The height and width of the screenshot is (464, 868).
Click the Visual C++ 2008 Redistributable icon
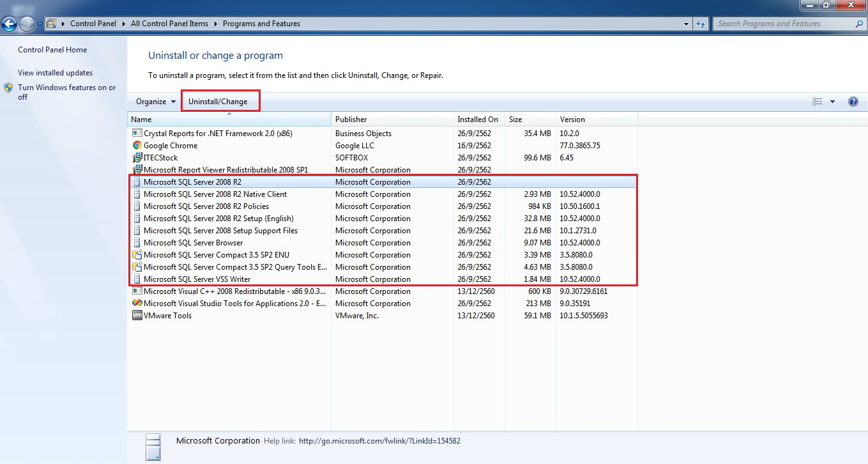point(137,291)
